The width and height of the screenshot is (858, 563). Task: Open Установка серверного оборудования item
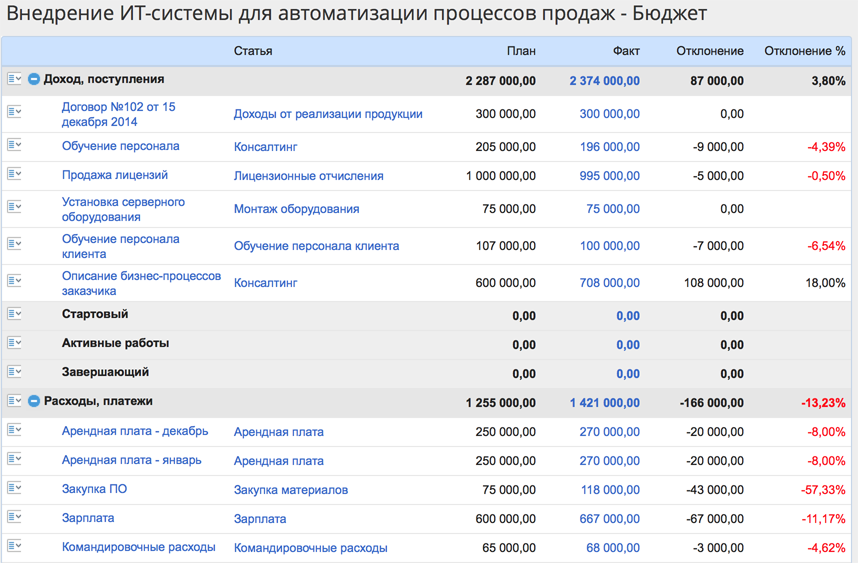[123, 209]
